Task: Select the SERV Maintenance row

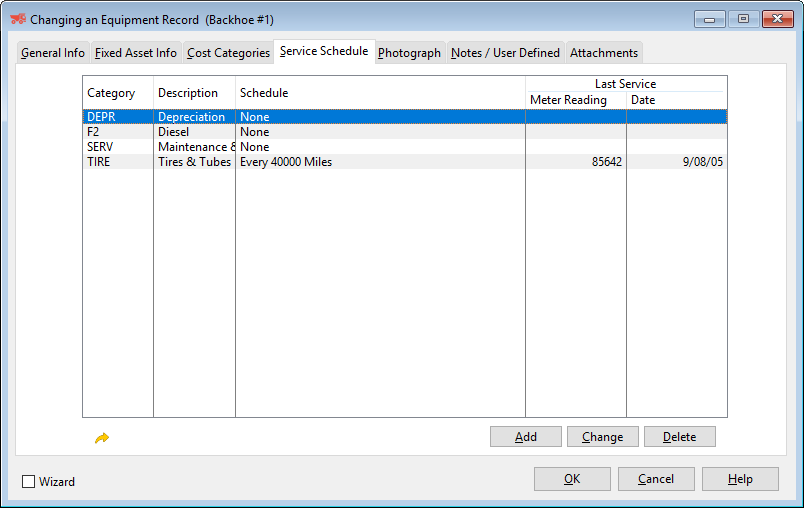Action: (300, 147)
